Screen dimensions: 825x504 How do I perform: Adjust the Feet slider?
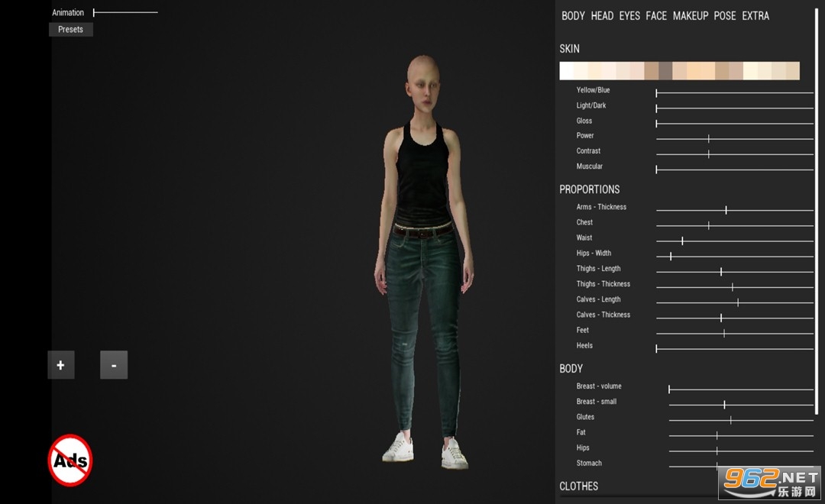pos(735,333)
